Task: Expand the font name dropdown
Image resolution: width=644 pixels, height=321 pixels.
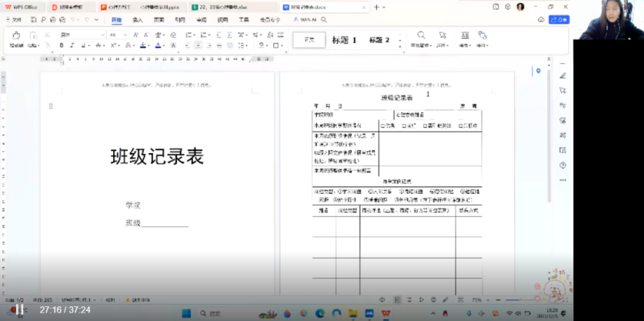Action: pyautogui.click(x=102, y=35)
